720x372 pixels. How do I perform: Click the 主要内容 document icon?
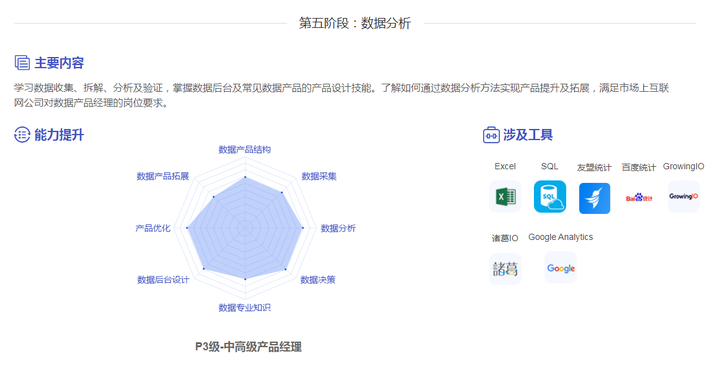pos(22,62)
